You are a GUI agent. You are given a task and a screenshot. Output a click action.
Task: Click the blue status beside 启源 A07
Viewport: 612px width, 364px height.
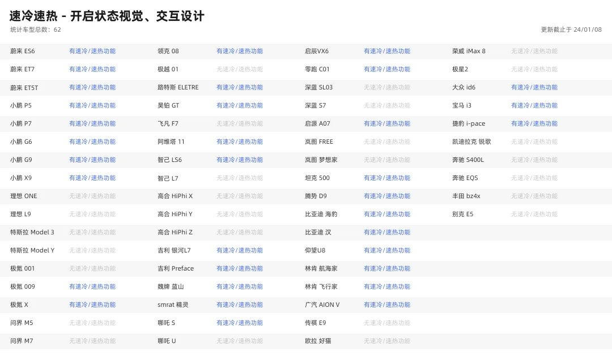(x=387, y=123)
